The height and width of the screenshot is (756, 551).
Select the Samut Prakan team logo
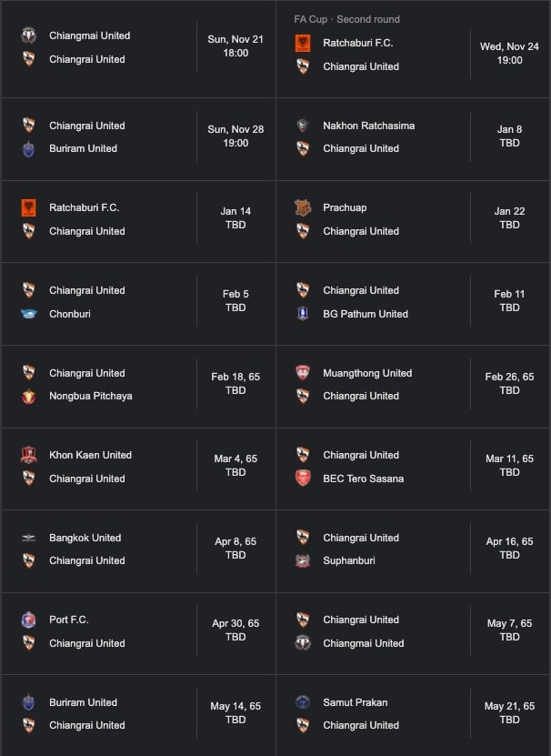(x=303, y=702)
